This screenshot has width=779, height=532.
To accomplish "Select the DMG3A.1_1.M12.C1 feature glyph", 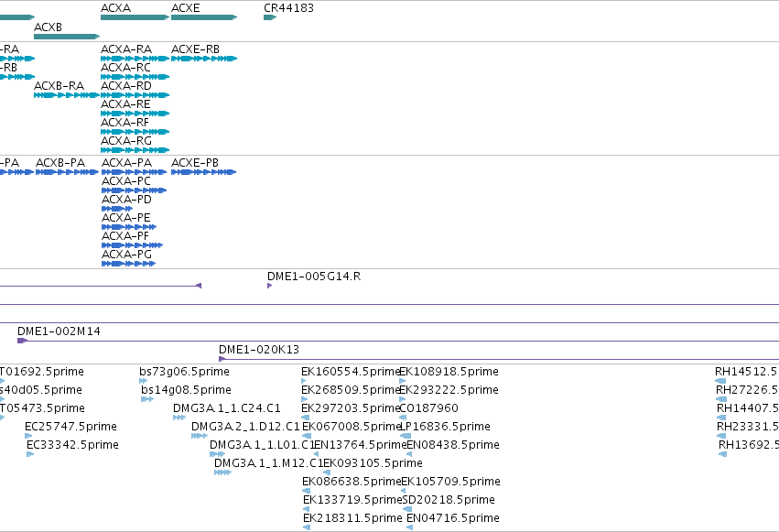I will (x=222, y=472).
